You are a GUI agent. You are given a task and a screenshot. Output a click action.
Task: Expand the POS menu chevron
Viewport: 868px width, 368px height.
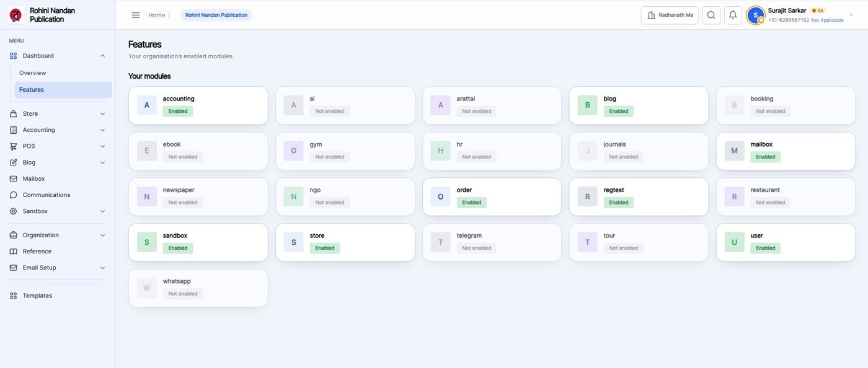[x=102, y=146]
